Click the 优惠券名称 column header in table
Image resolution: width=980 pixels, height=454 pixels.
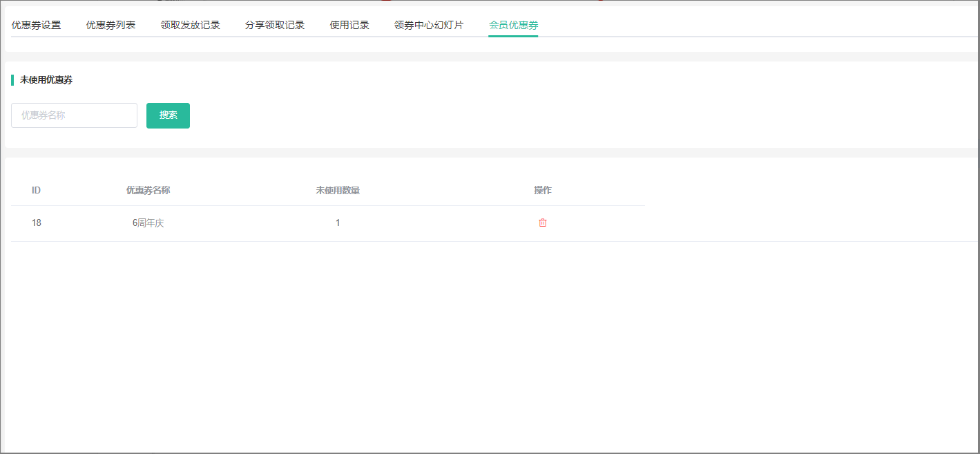pyautogui.click(x=148, y=190)
